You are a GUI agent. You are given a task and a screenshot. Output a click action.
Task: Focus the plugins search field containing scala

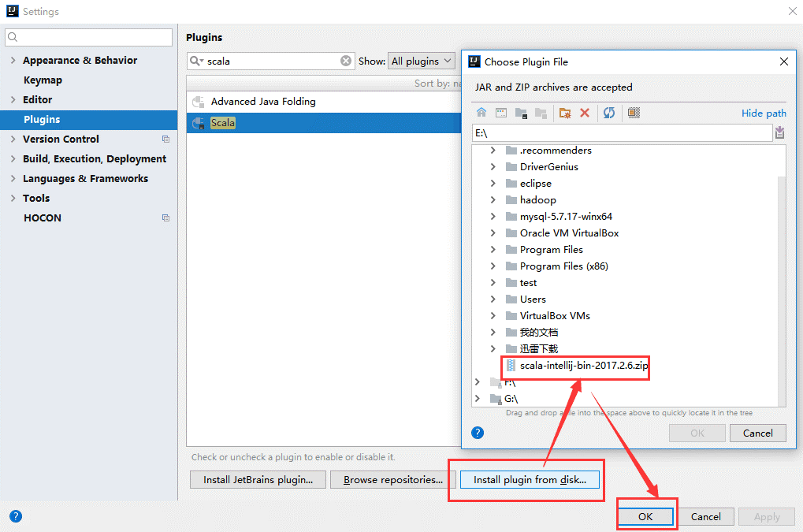tap(271, 61)
